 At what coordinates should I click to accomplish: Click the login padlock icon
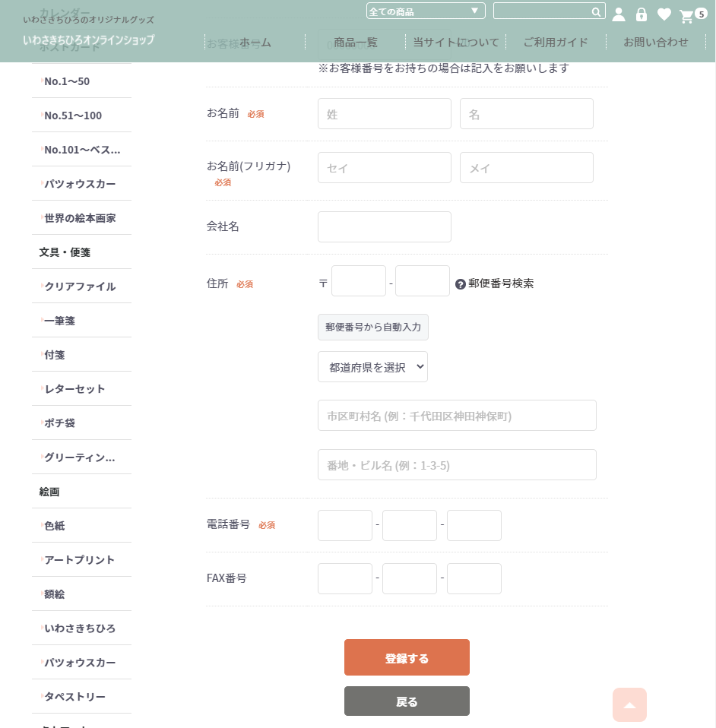[x=642, y=14]
